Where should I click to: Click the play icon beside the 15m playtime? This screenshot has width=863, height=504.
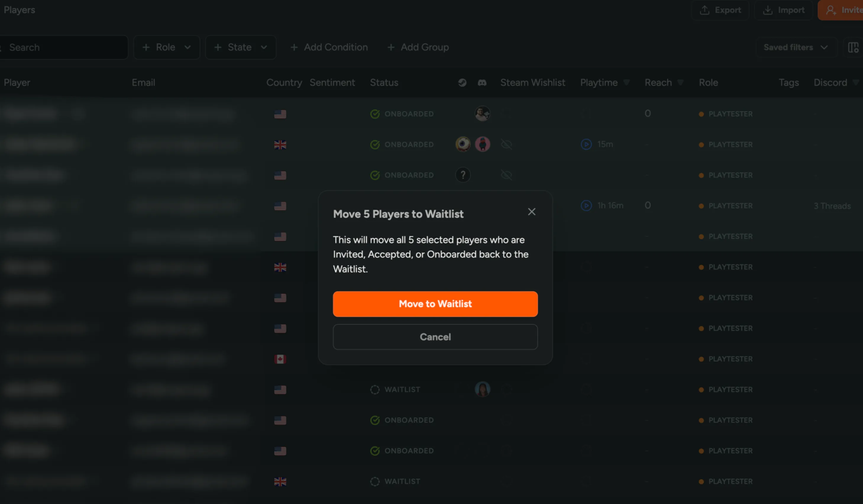[586, 144]
